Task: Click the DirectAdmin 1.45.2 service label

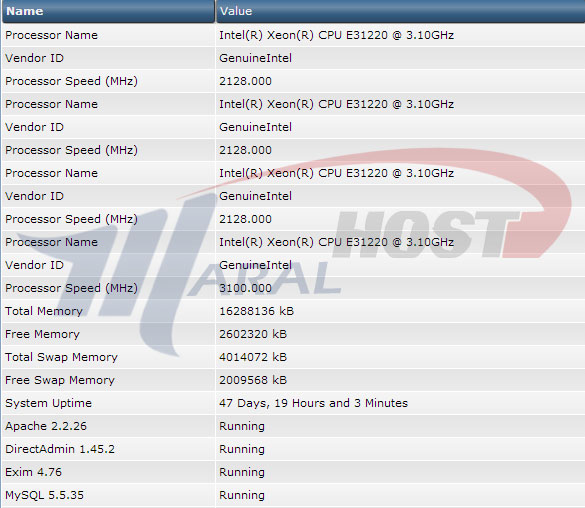Action: click(60, 449)
